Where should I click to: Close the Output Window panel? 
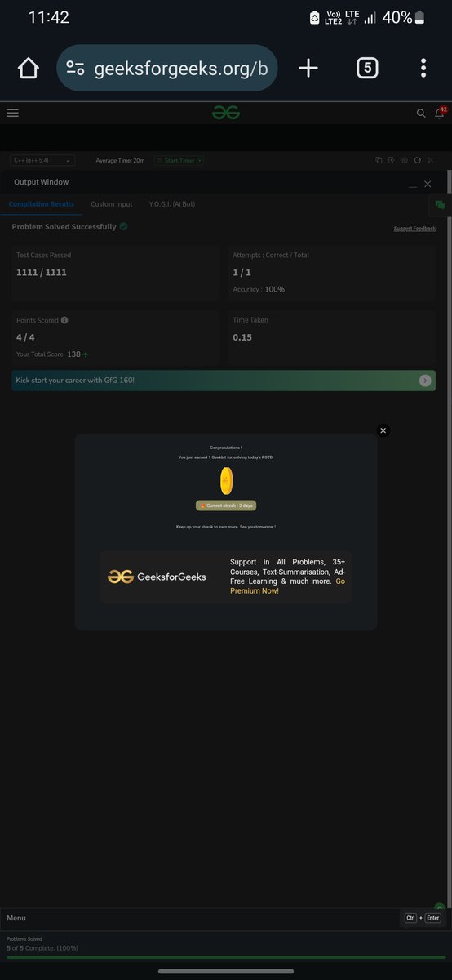[x=428, y=185]
